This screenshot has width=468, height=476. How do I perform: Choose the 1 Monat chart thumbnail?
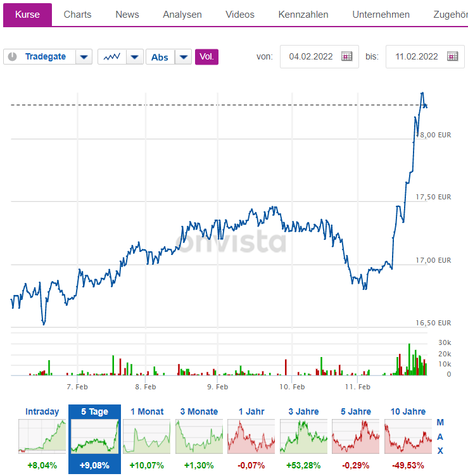click(147, 435)
